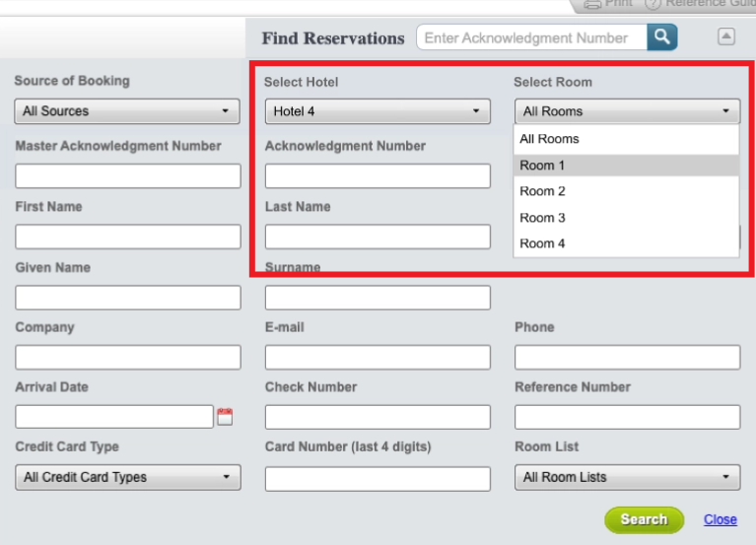Pick All Rooms in the dropdown list
Screen dimensions: 756x545
[550, 139]
